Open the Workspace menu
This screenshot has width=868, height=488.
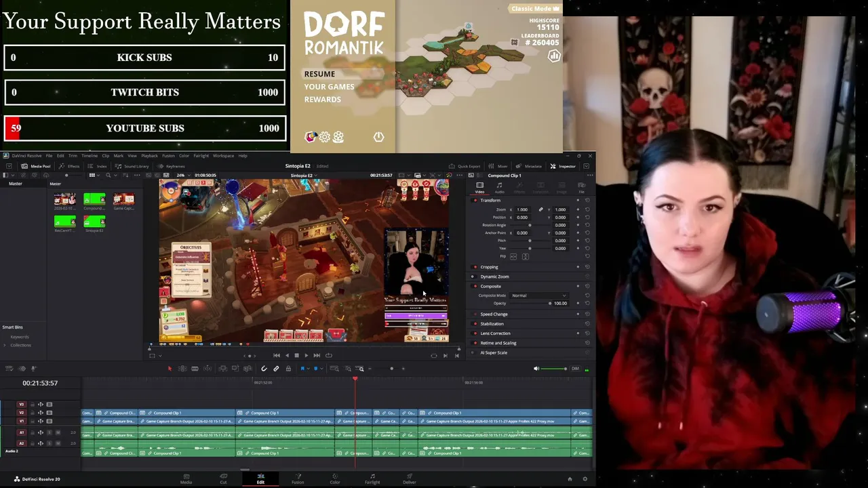(x=223, y=156)
